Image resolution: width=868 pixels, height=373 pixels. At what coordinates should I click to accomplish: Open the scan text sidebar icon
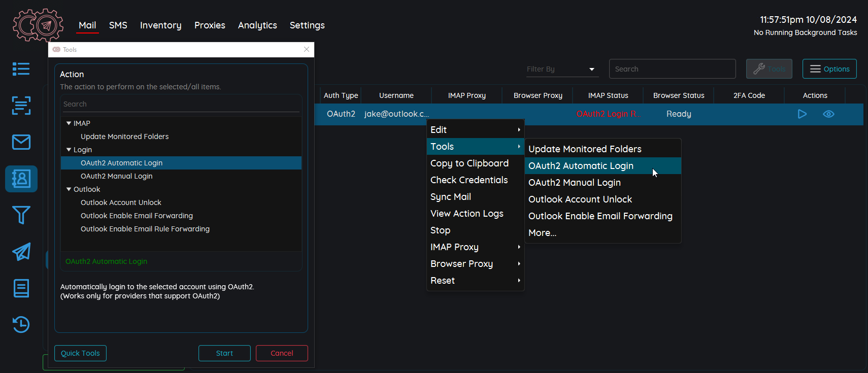(21, 106)
